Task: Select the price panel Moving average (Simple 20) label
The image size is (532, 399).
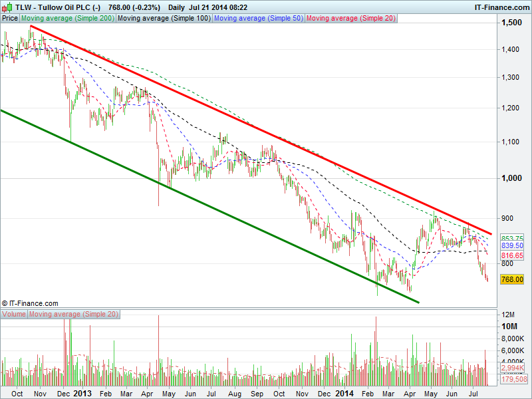Action: pyautogui.click(x=350, y=19)
